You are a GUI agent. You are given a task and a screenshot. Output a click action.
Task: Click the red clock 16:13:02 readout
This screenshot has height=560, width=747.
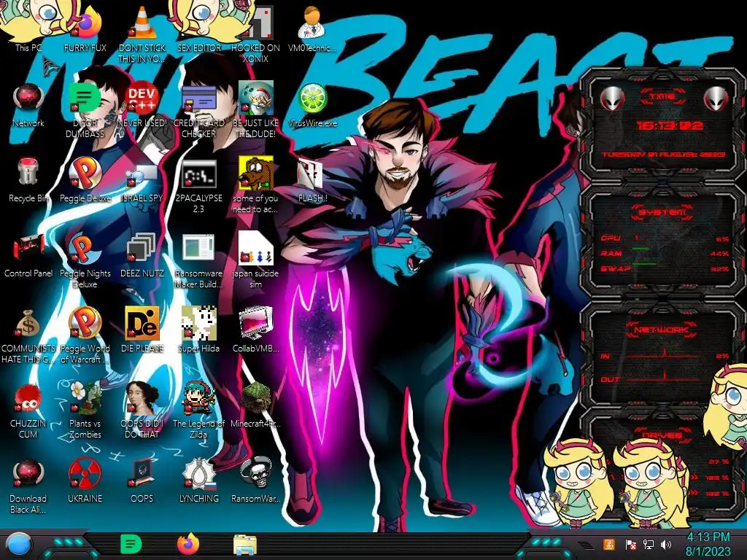point(670,125)
